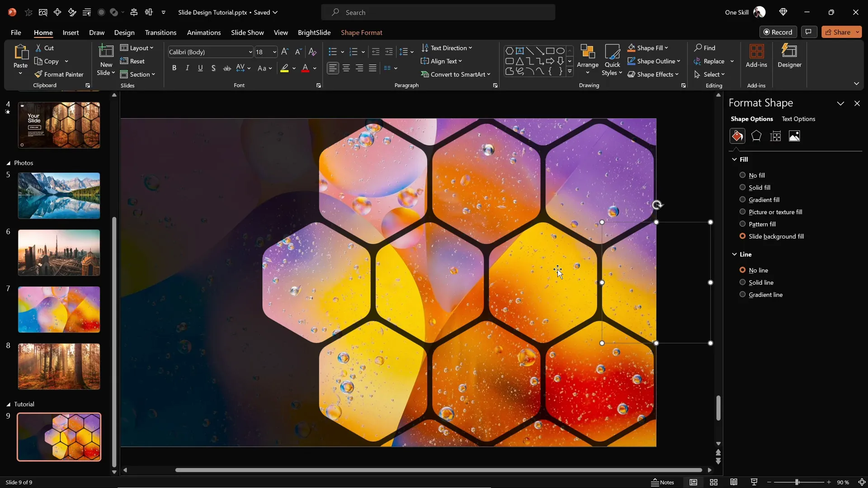
Task: Collapse the Fill section
Action: [734, 160]
